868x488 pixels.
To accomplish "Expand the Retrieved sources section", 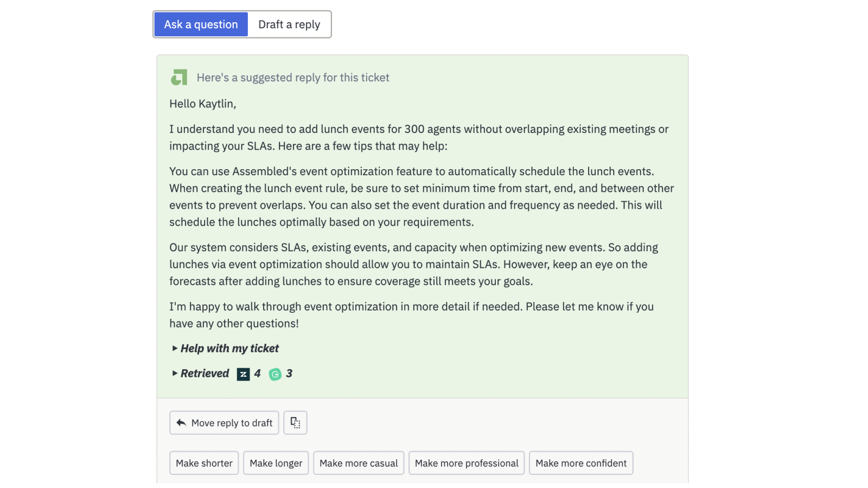I will point(205,373).
